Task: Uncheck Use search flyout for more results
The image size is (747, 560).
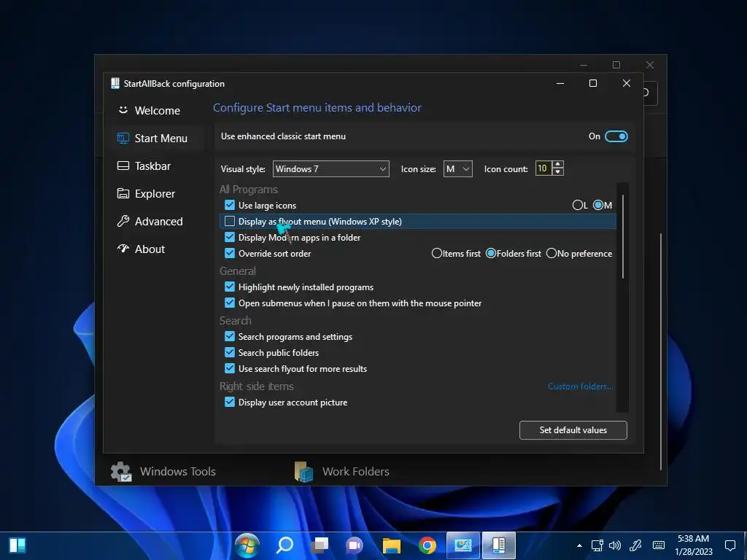Action: click(x=230, y=368)
